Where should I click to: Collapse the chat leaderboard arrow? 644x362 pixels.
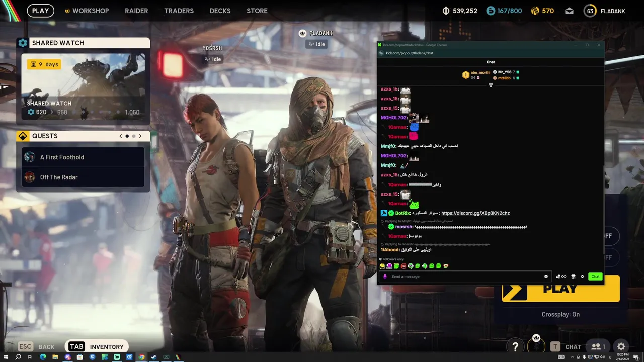coord(491,85)
